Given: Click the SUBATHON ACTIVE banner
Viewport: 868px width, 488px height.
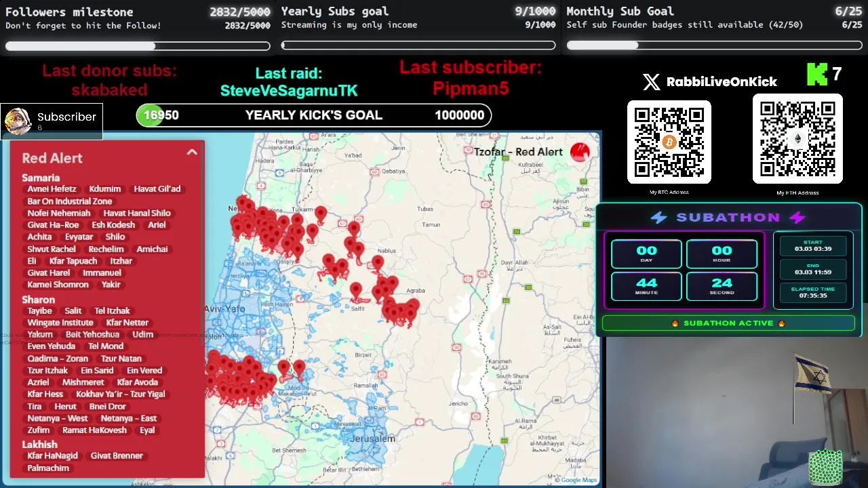Looking at the screenshot, I should (728, 323).
